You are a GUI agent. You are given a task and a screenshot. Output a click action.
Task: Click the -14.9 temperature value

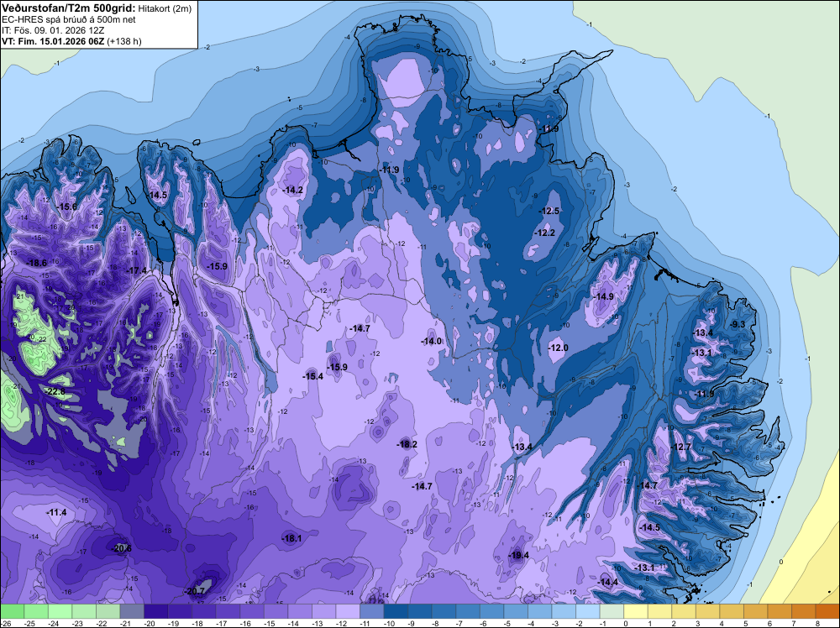(604, 296)
